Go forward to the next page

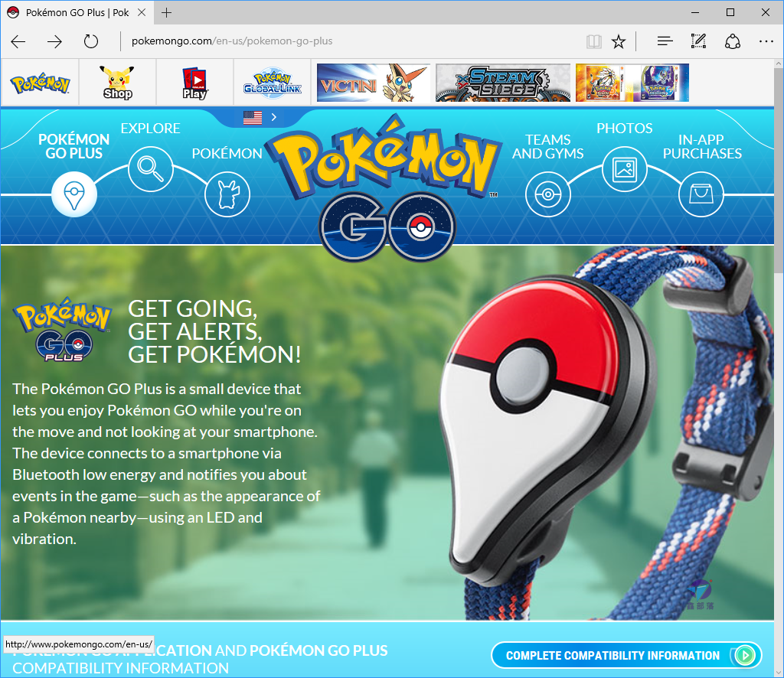tap(54, 41)
